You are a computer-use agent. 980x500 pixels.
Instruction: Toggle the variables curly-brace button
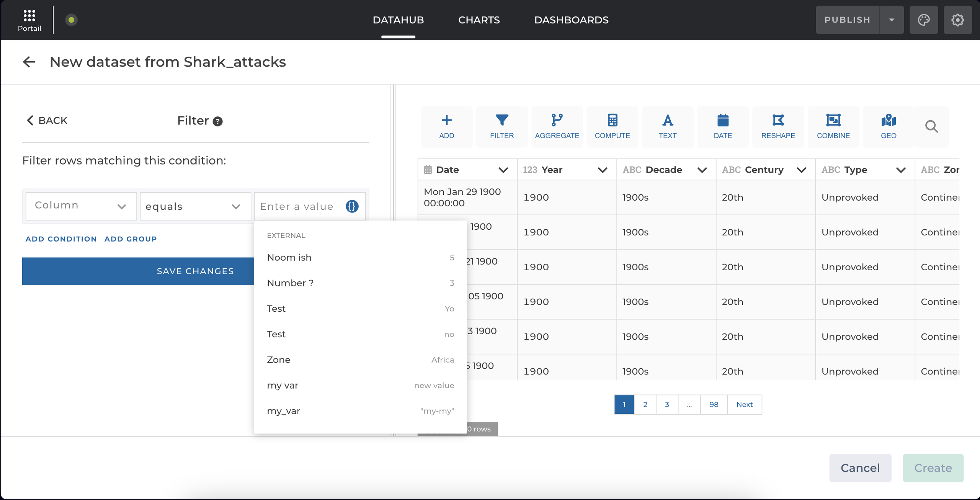pos(352,206)
